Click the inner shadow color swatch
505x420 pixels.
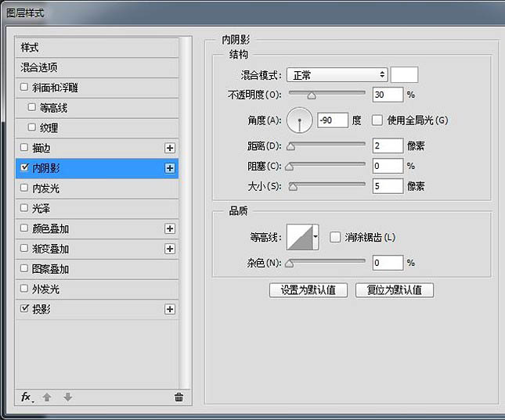point(404,75)
